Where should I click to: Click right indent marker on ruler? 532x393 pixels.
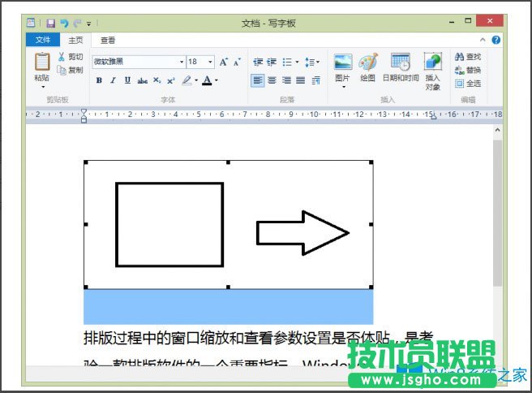[x=434, y=116]
